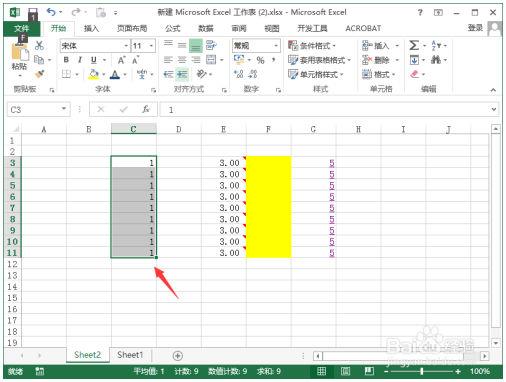Switch to Page Layout view in status bar

tap(345, 371)
